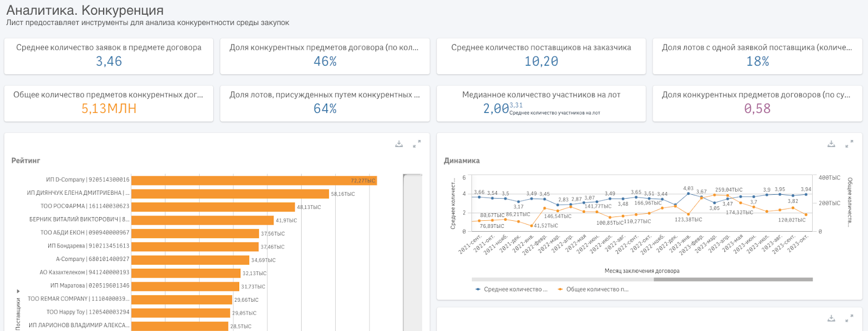Maximize the Динамика chart panel
The image size is (868, 331).
[x=849, y=144]
